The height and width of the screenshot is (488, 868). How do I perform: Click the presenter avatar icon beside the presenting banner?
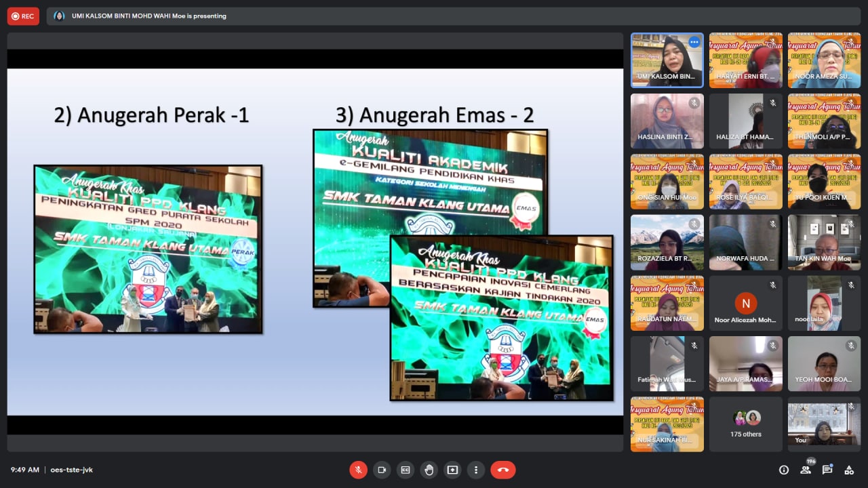point(59,16)
